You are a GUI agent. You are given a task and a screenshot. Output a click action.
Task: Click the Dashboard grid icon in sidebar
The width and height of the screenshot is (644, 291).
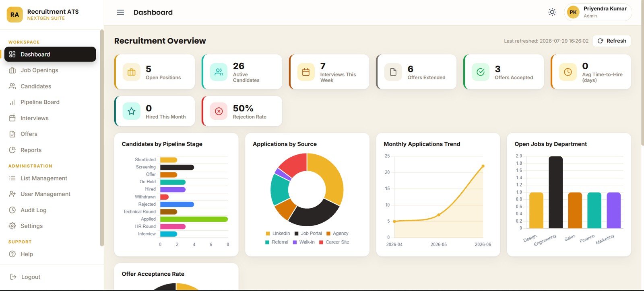(x=12, y=54)
